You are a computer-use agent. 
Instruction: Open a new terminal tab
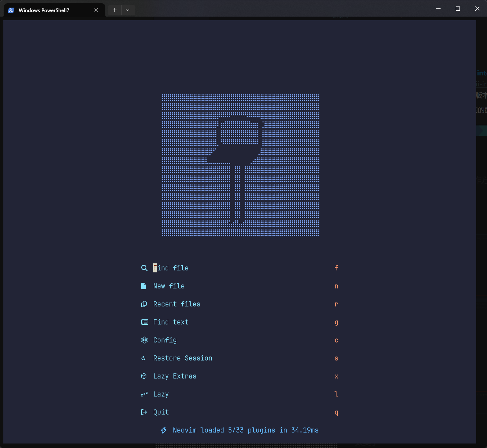pyautogui.click(x=115, y=10)
